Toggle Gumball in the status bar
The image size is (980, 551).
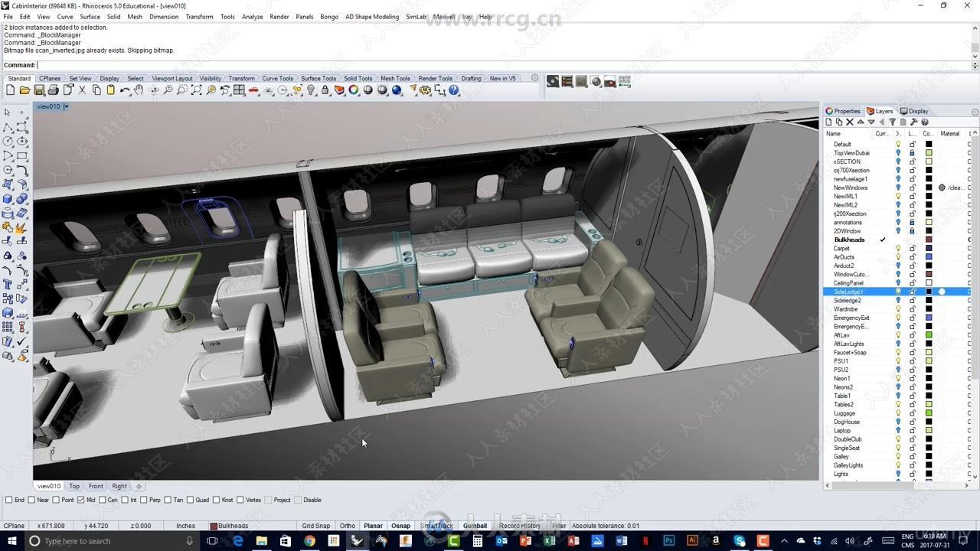click(475, 526)
